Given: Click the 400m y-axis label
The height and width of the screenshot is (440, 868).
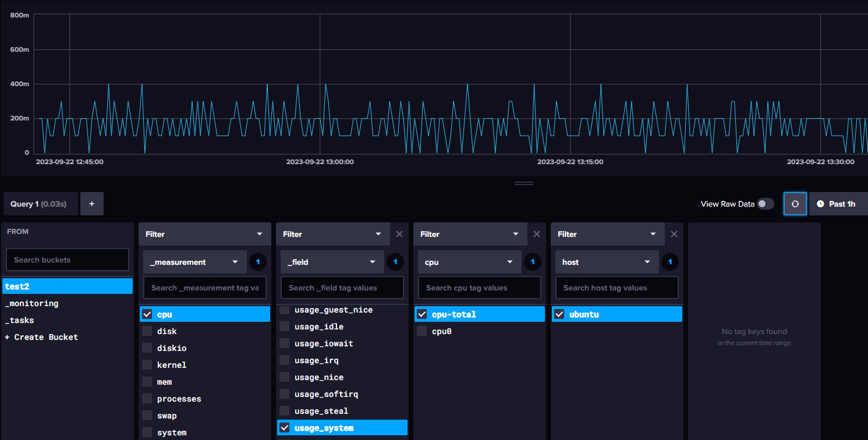Looking at the screenshot, I should (20, 84).
